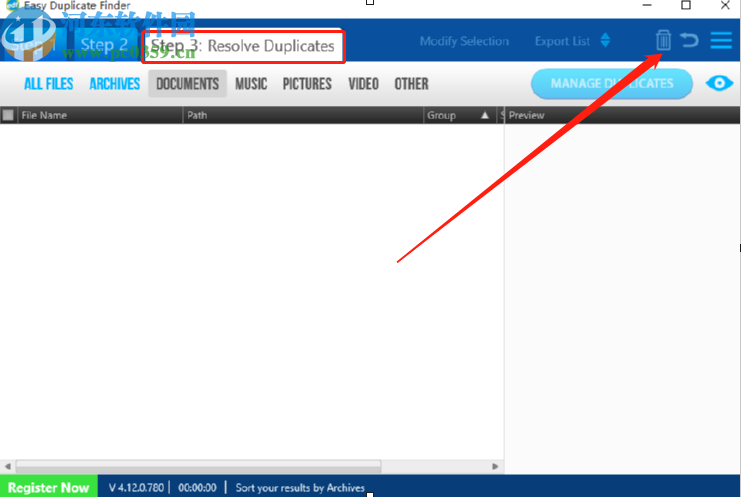This screenshot has height=497, width=741.
Task: Click horizontal scrollbar left arrow
Action: click(x=8, y=466)
